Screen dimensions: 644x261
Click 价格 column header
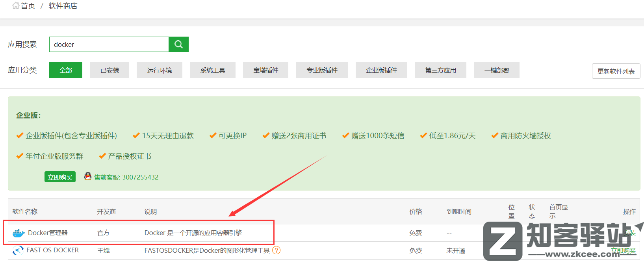click(x=416, y=212)
